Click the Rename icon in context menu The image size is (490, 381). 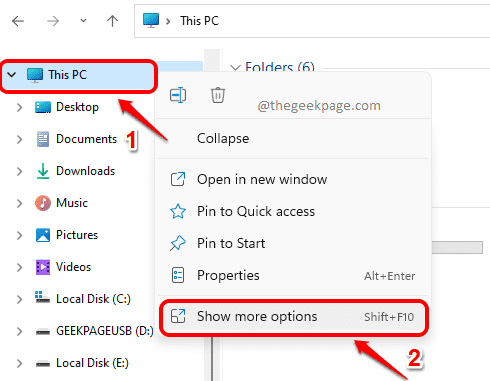coord(178,95)
